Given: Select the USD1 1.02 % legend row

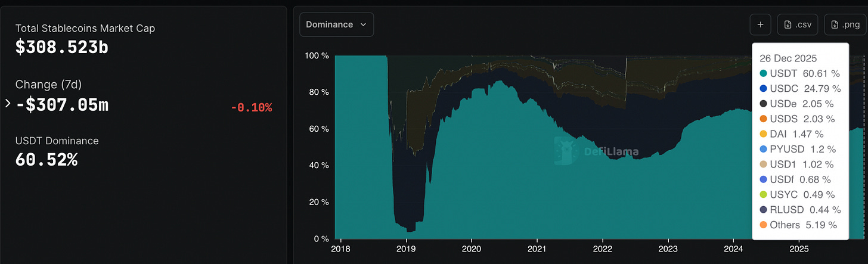Looking at the screenshot, I should [x=796, y=164].
